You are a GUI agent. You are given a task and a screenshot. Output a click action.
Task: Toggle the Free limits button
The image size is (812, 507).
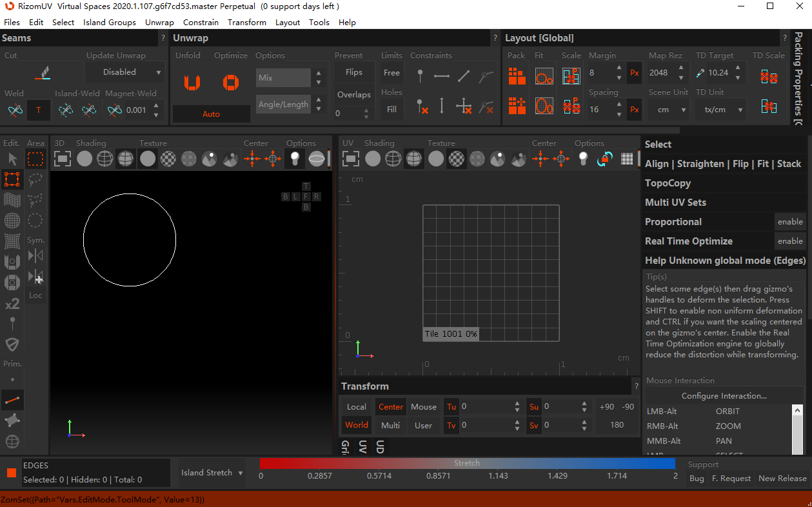click(391, 73)
